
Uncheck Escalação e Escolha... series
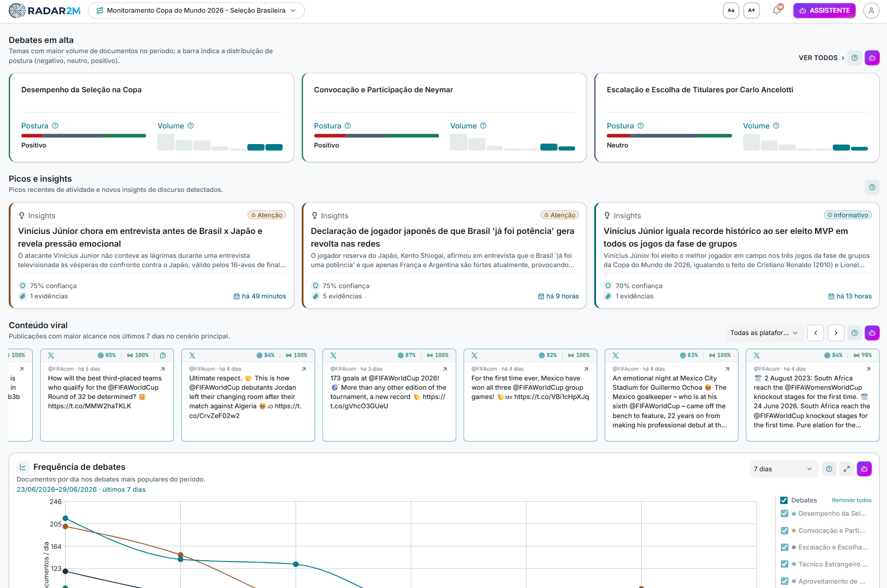(x=785, y=547)
